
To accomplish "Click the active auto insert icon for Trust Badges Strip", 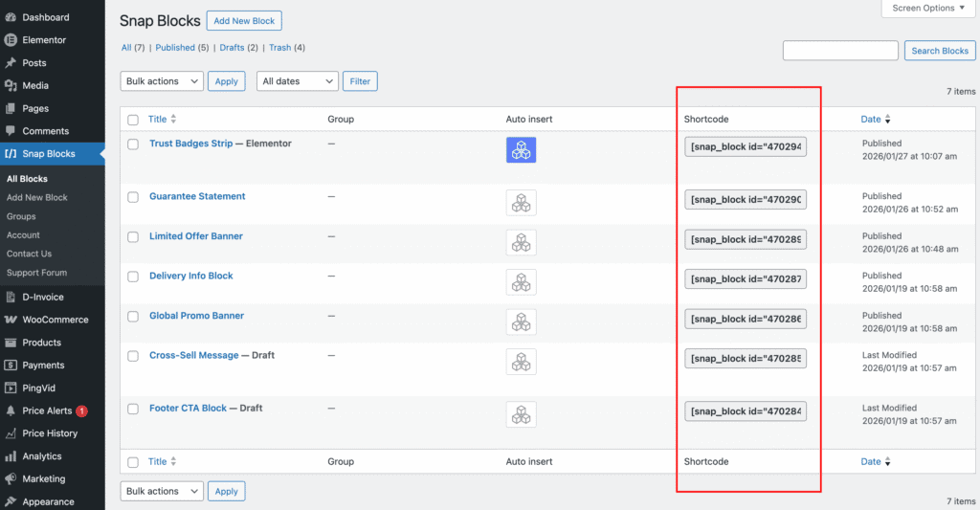I will click(x=521, y=150).
